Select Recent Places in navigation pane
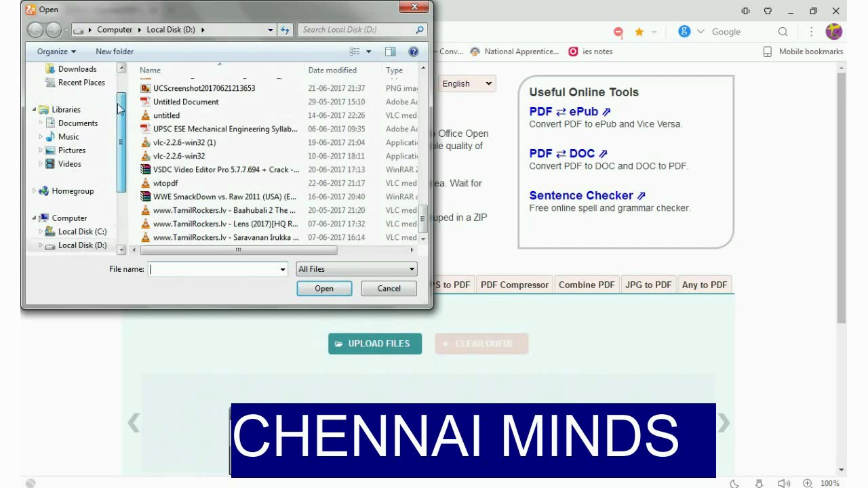868x488 pixels. pyautogui.click(x=81, y=83)
